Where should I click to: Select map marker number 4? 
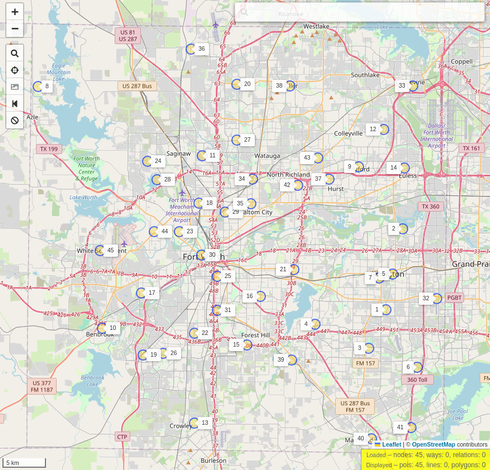point(315,324)
